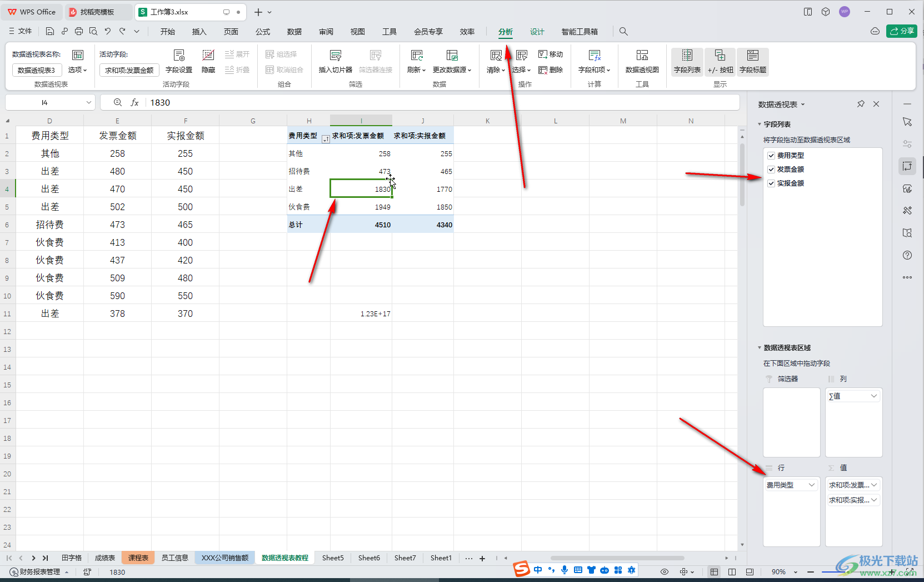Add a new sheet with plus icon

point(482,558)
